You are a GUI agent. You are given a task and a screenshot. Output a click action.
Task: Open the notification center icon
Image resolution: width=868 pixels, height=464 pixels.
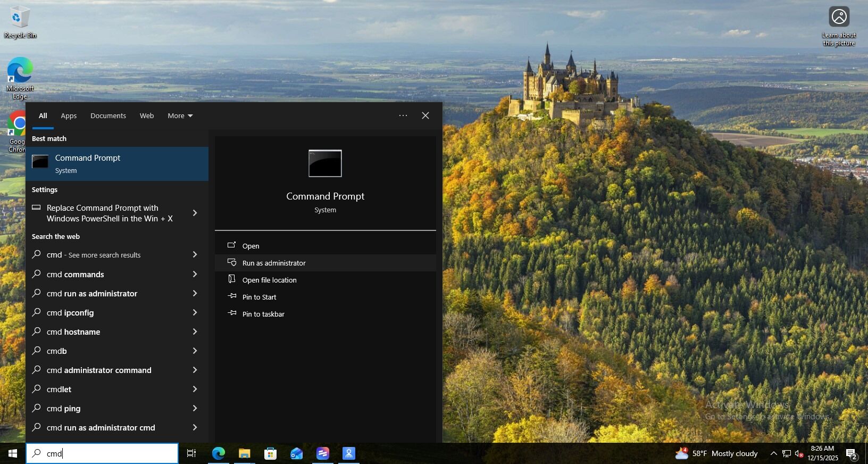point(852,454)
